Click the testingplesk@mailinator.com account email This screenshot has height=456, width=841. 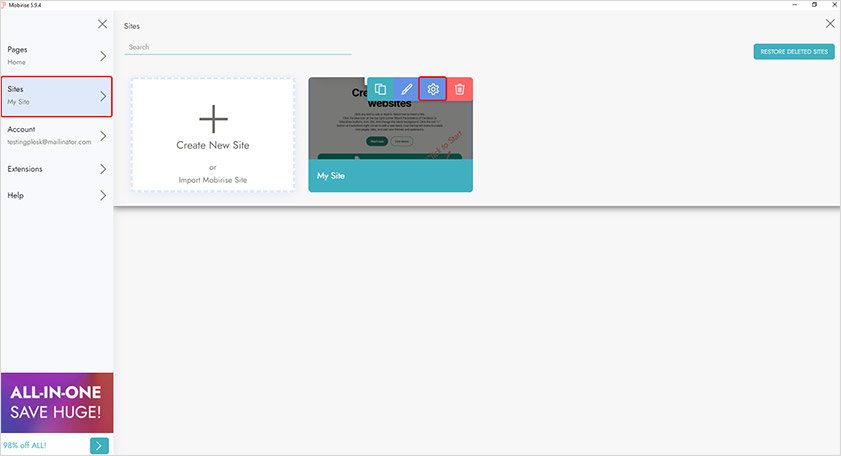click(49, 142)
